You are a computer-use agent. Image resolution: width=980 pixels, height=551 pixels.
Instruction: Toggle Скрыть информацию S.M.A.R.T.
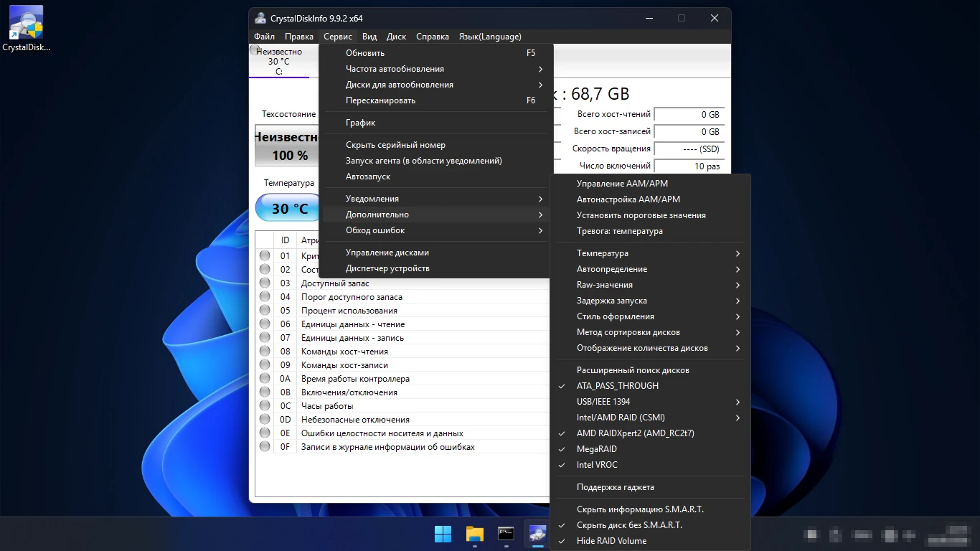[x=650, y=509]
